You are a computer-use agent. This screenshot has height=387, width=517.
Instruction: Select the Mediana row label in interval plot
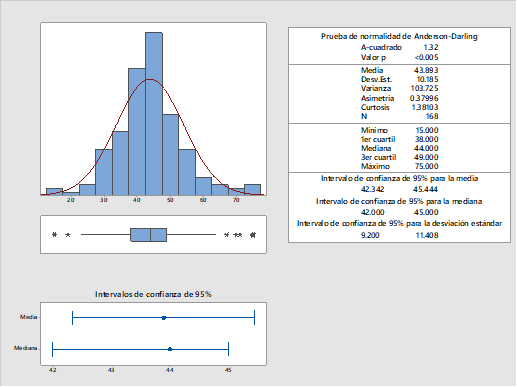[25, 348]
